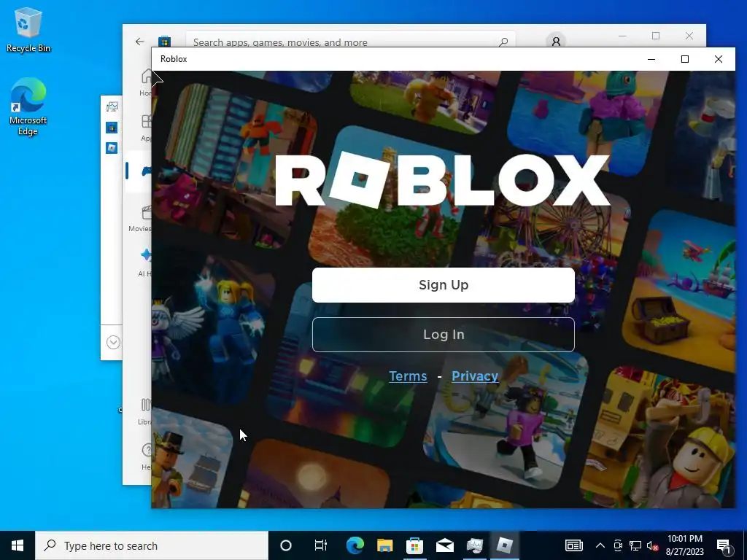The image size is (747, 560).
Task: Select Movies in Microsoft Store sidebar
Action: point(140,218)
